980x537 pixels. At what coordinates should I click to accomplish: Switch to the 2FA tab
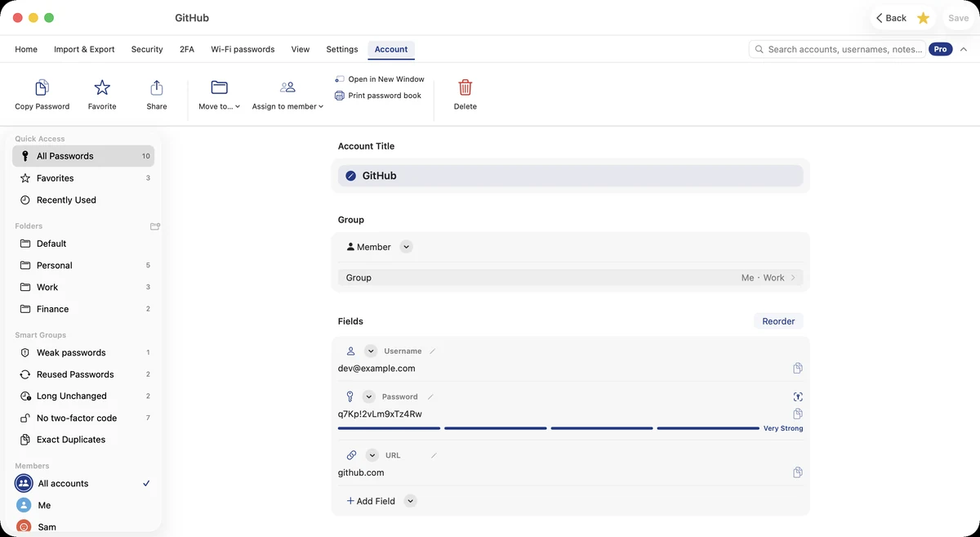pyautogui.click(x=187, y=49)
